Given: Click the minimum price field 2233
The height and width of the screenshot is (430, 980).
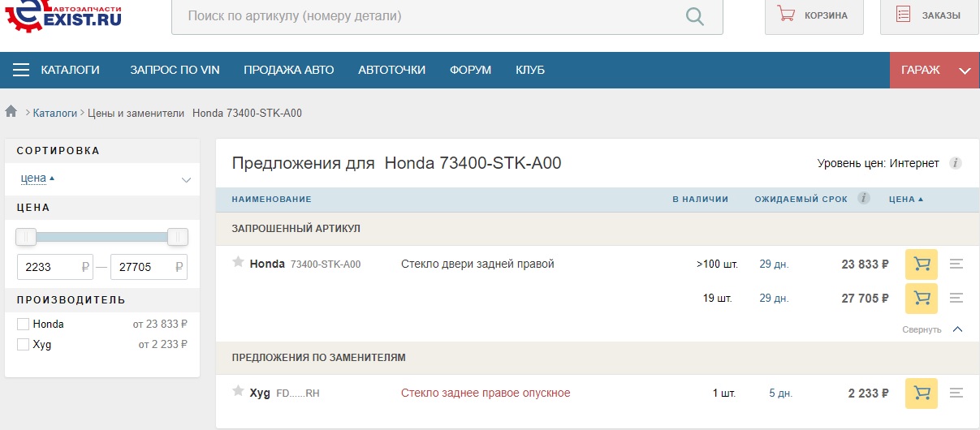Looking at the screenshot, I should 54,267.
